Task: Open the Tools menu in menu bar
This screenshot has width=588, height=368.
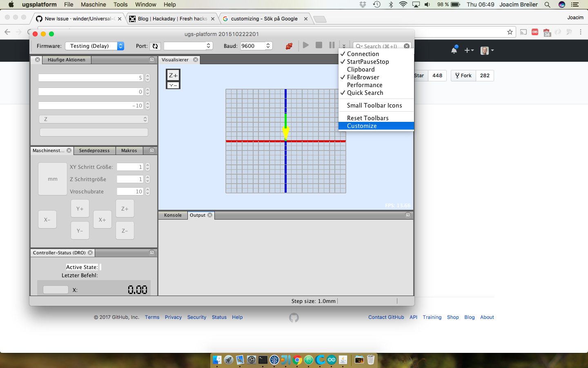Action: [120, 4]
